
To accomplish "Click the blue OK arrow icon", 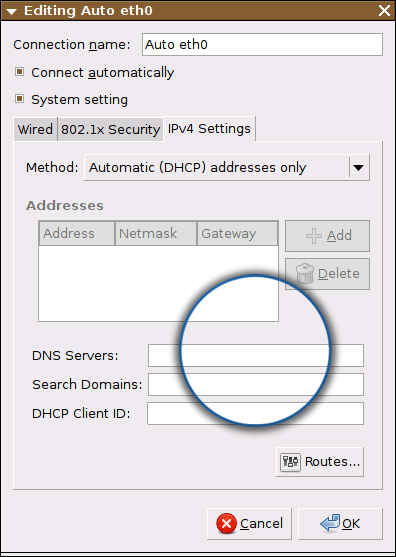I will (330, 523).
